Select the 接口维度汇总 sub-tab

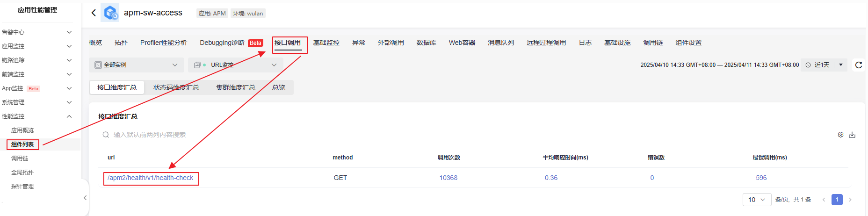[117, 87]
